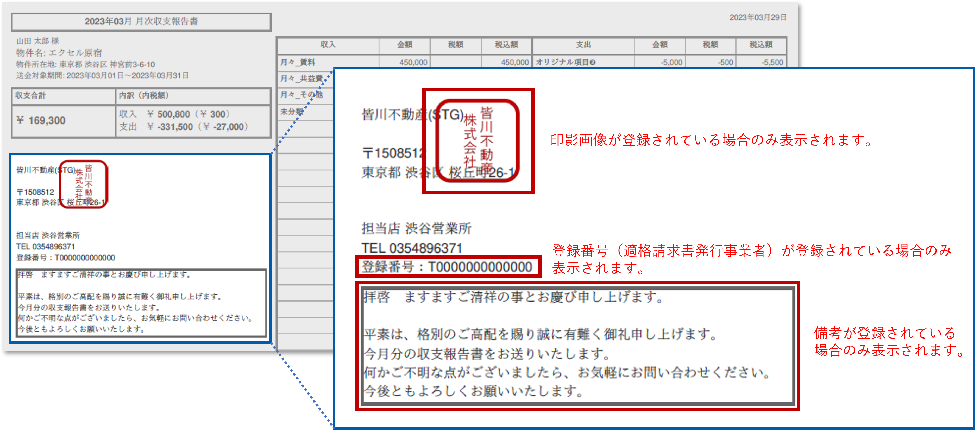Click the enlarged TEL 0354896371 text
The image size is (980, 430).
pyautogui.click(x=412, y=248)
